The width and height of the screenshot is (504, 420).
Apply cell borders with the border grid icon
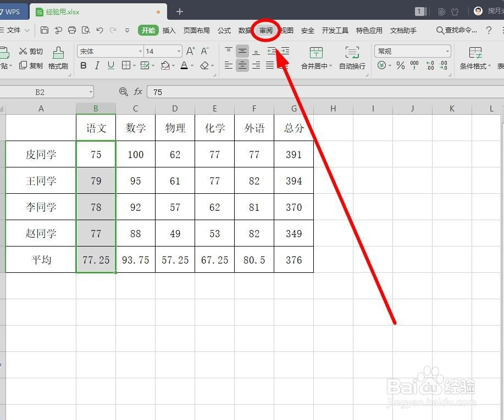coord(126,65)
